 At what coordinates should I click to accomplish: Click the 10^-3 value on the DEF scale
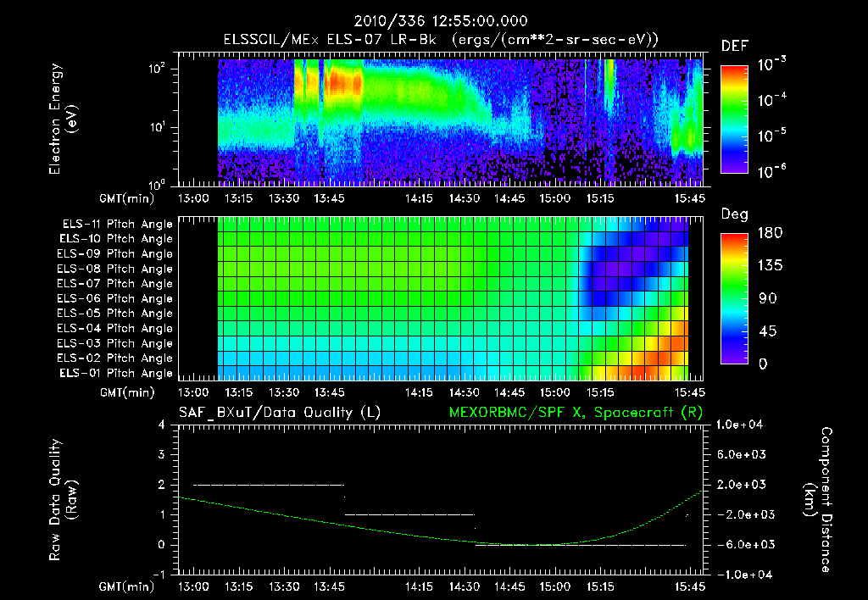pos(771,64)
